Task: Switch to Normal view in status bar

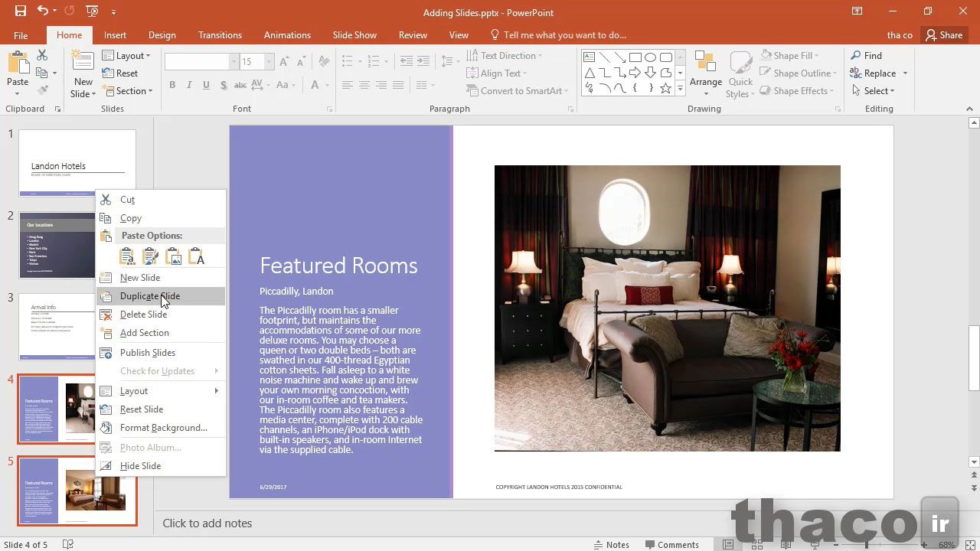Action: pyautogui.click(x=728, y=544)
